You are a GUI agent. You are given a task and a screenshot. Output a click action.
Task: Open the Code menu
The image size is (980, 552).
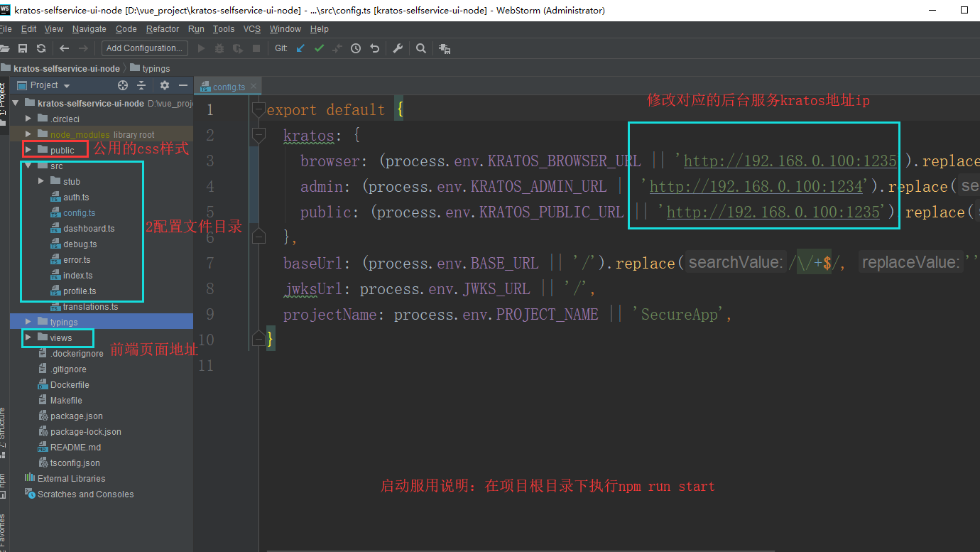coord(126,29)
